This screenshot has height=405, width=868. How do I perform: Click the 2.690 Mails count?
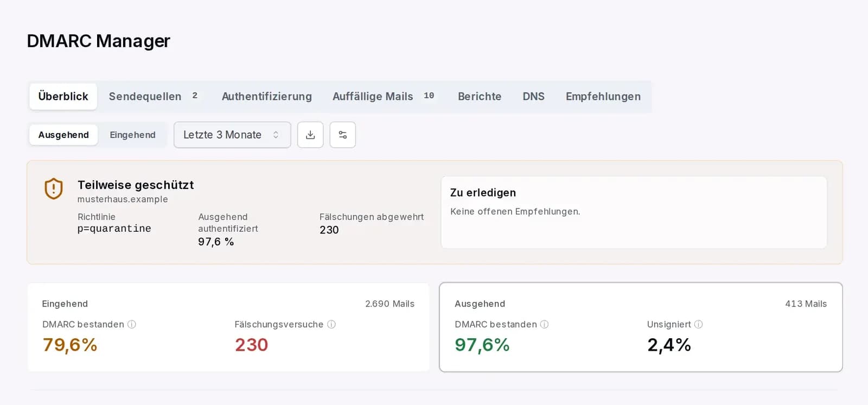(x=390, y=303)
